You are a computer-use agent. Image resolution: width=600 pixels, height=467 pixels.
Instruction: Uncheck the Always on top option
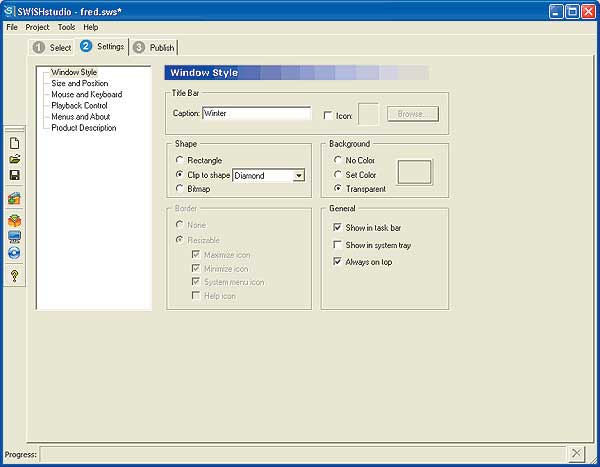pos(337,261)
